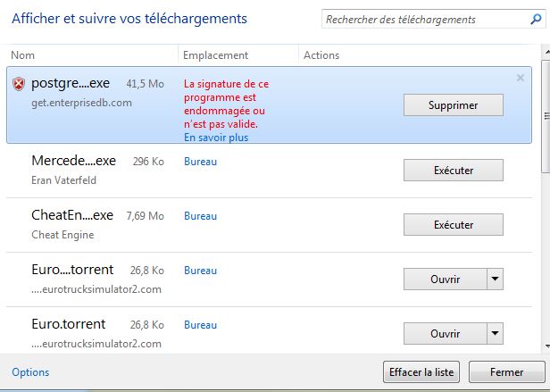
Task: Dismiss the postgre download entry with X
Action: click(x=521, y=78)
